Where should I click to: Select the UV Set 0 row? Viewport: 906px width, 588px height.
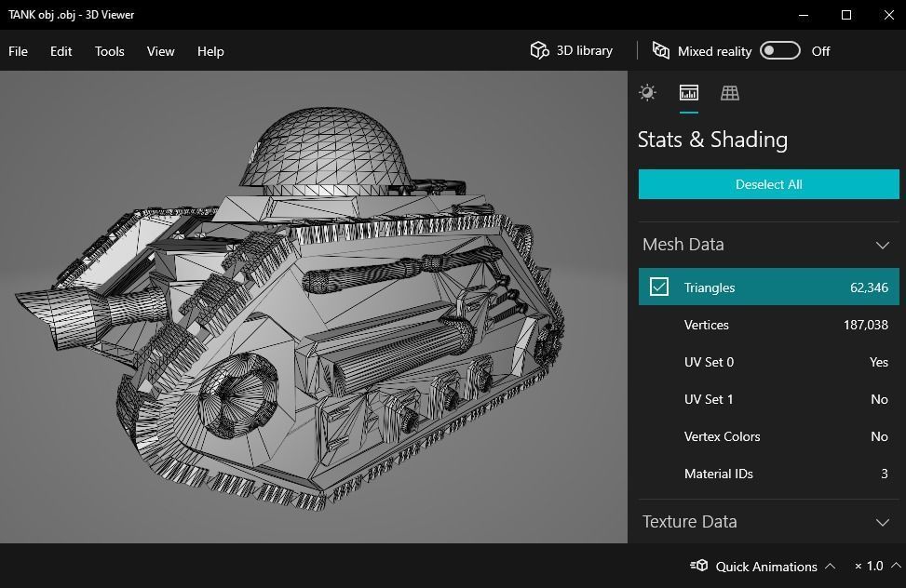pyautogui.click(x=768, y=362)
